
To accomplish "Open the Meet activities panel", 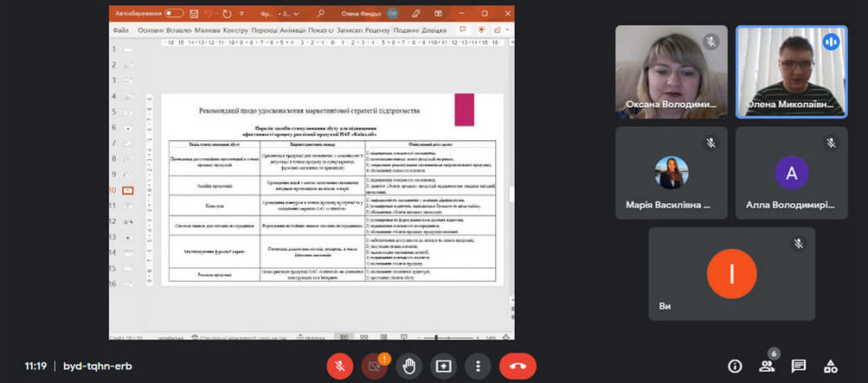I will tap(831, 366).
